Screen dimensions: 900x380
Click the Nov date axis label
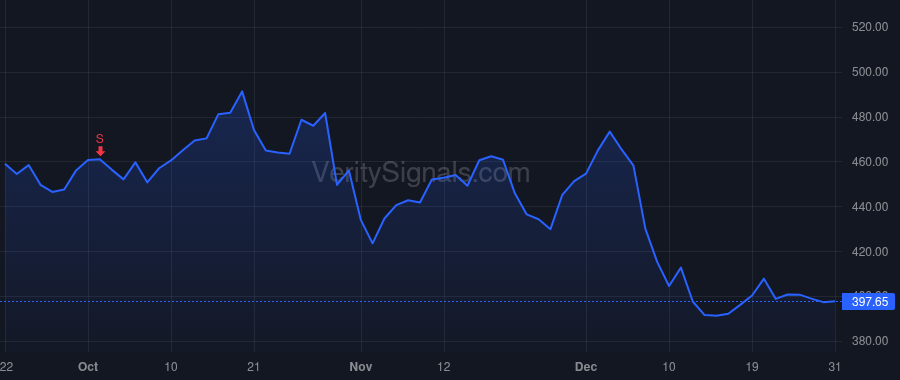pyautogui.click(x=361, y=367)
